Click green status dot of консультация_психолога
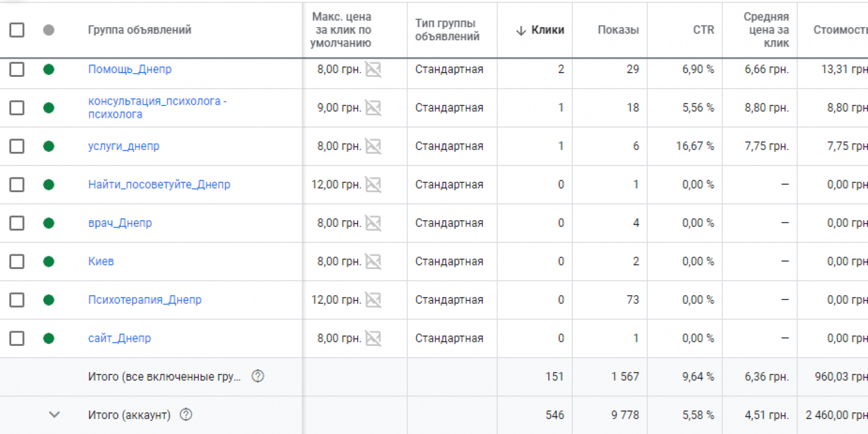The image size is (868, 434). [49, 108]
